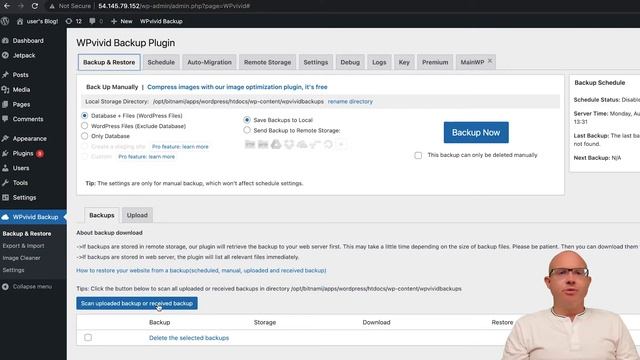
Task: Switch to Debug tab
Action: point(350,62)
